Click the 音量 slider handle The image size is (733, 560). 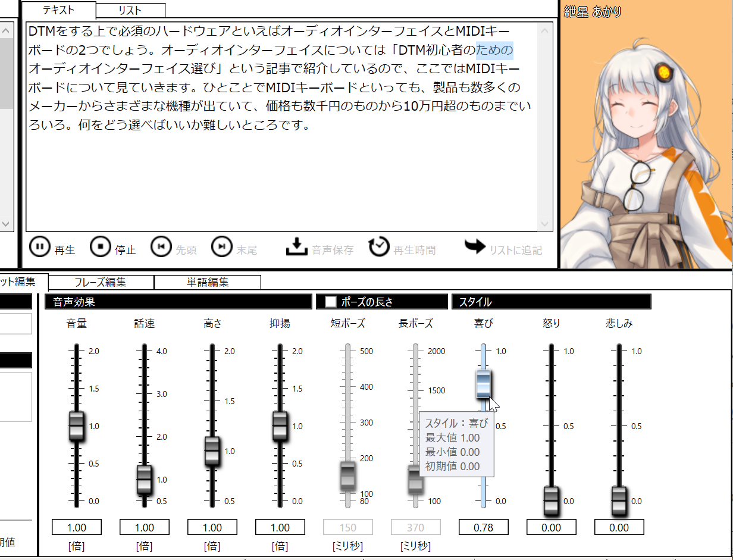[77, 426]
